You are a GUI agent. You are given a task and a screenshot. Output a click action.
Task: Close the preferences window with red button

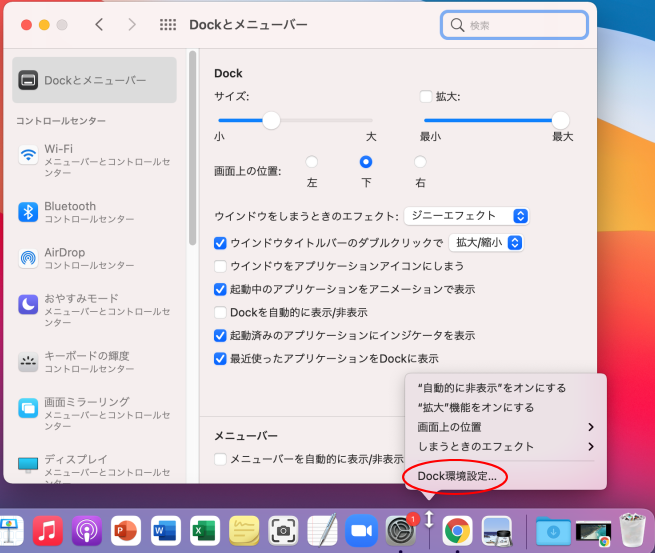(26, 25)
